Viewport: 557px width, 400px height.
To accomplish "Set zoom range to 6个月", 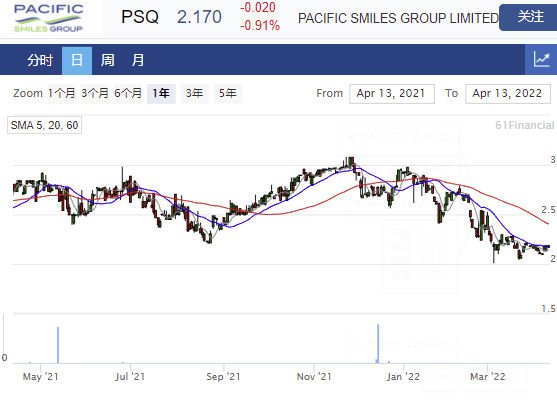I will click(x=128, y=93).
